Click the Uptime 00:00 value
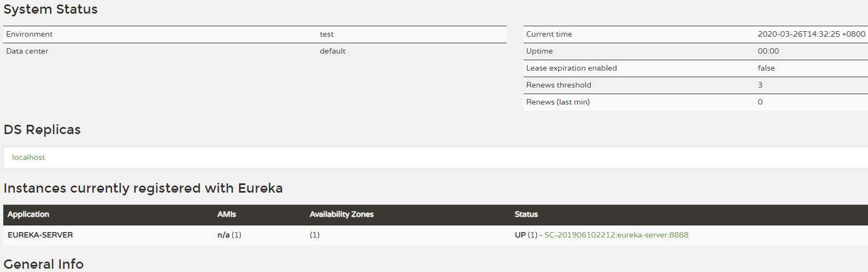 tap(768, 51)
